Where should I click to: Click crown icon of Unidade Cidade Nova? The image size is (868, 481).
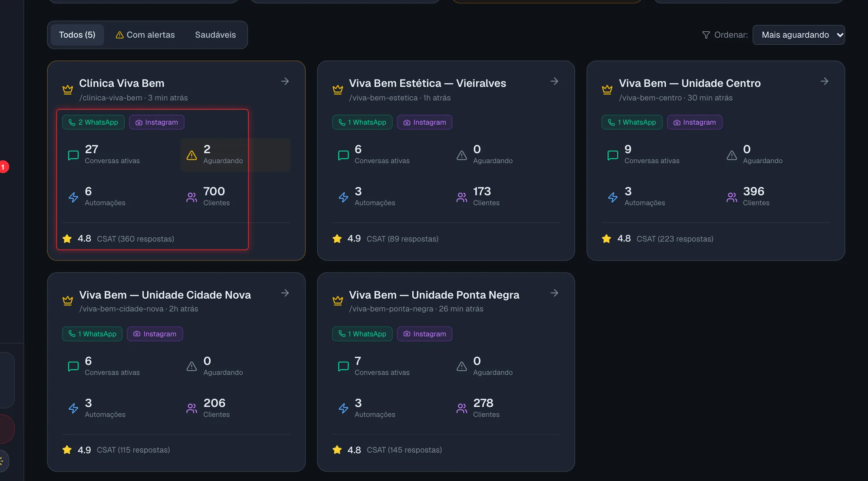[x=68, y=300]
